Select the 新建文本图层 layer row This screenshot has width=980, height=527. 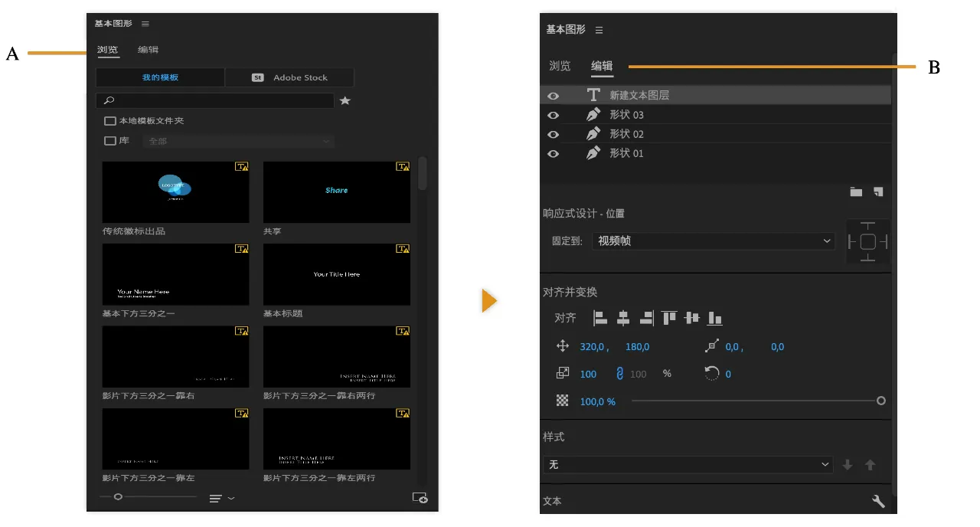click(715, 95)
